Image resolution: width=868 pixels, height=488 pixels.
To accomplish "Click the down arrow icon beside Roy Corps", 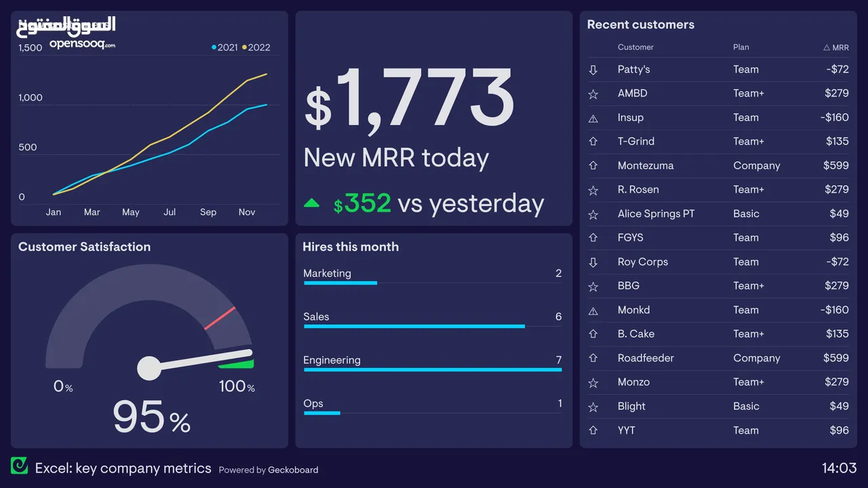I will click(593, 262).
